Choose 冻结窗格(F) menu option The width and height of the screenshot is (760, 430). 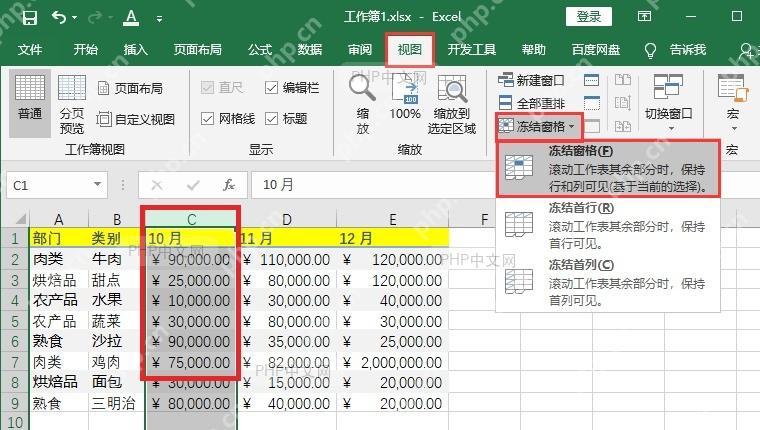coord(608,168)
